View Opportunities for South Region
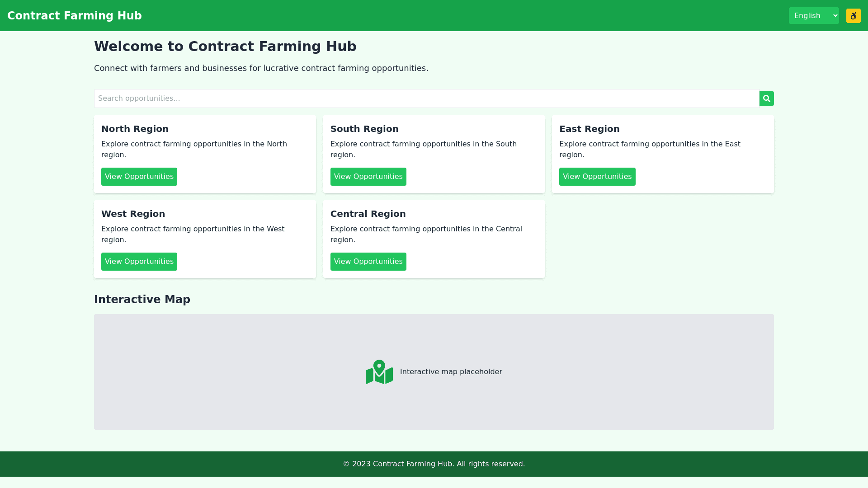The image size is (868, 488). (x=368, y=177)
